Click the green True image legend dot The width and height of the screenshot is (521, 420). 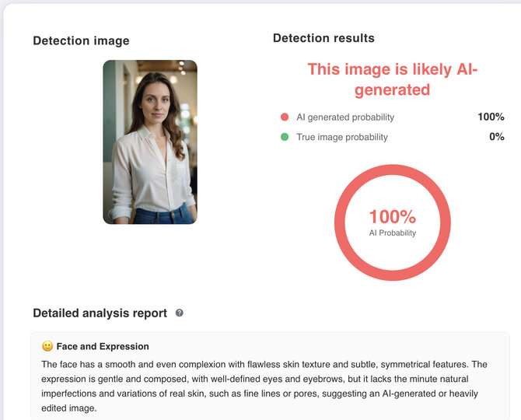[x=285, y=137]
